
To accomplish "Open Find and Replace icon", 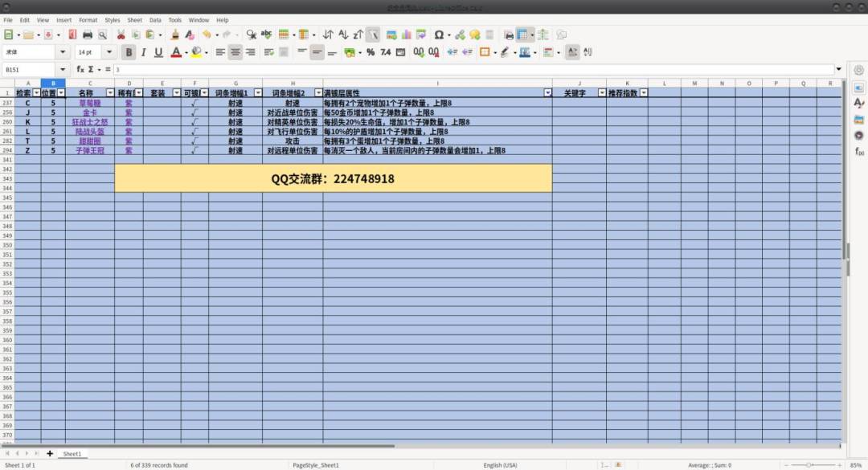I will tap(252, 35).
